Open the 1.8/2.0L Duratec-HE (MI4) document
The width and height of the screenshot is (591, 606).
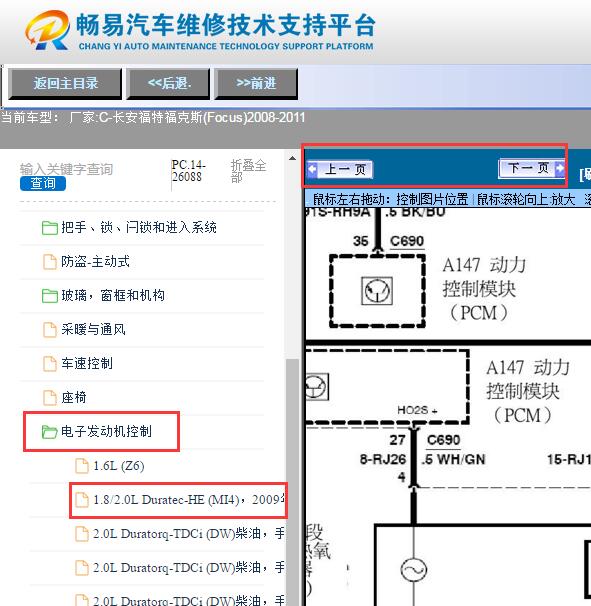pos(178,500)
